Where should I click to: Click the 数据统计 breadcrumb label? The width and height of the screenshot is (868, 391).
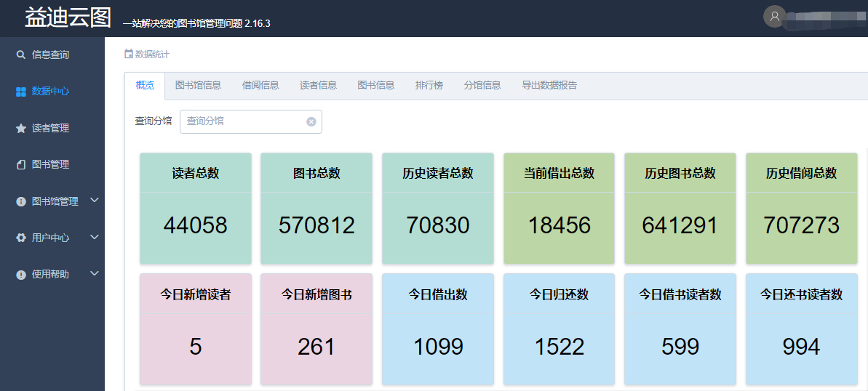coord(152,54)
